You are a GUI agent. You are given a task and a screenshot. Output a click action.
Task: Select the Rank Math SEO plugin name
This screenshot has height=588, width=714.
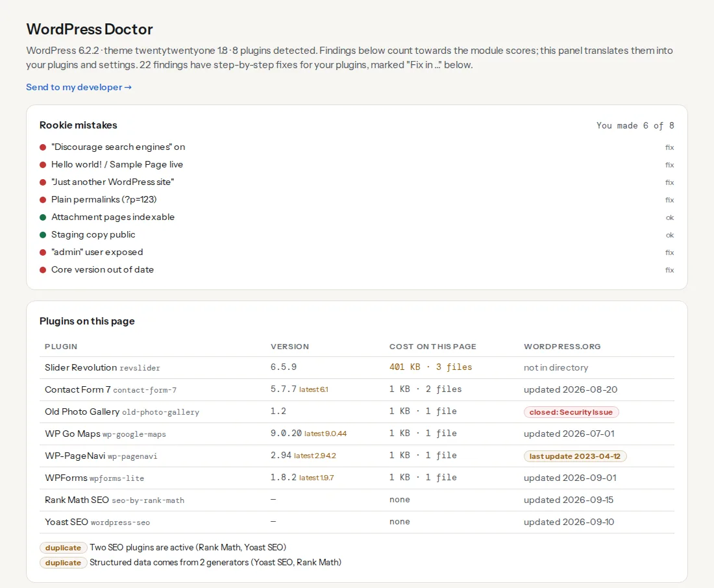tap(77, 500)
